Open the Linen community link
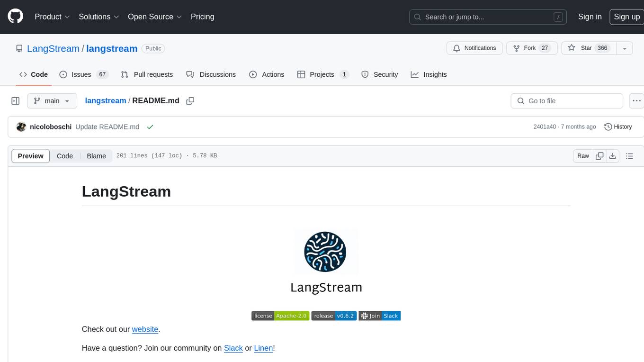The image size is (644, 362). click(263, 348)
